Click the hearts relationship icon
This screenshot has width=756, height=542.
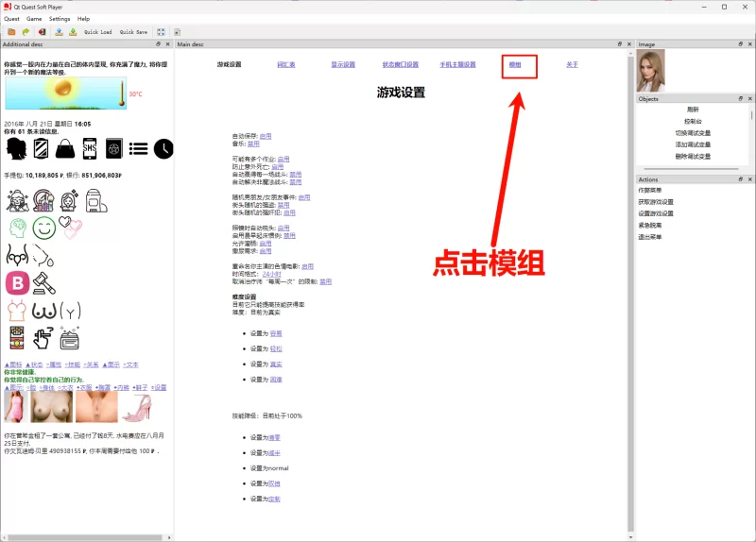[70, 228]
